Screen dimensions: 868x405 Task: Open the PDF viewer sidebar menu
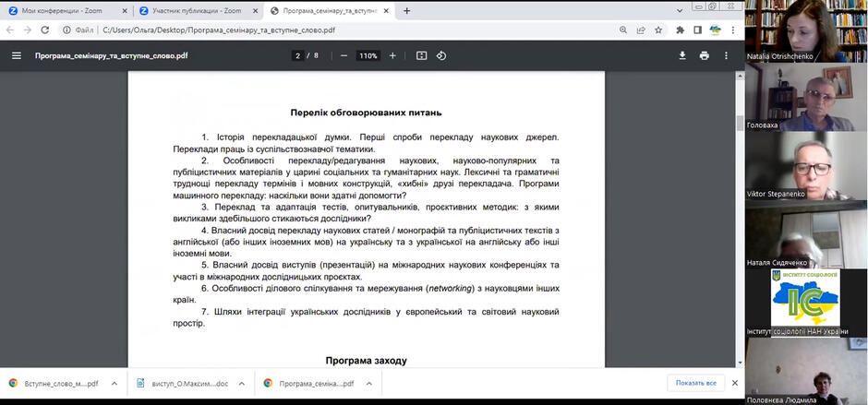tap(17, 56)
